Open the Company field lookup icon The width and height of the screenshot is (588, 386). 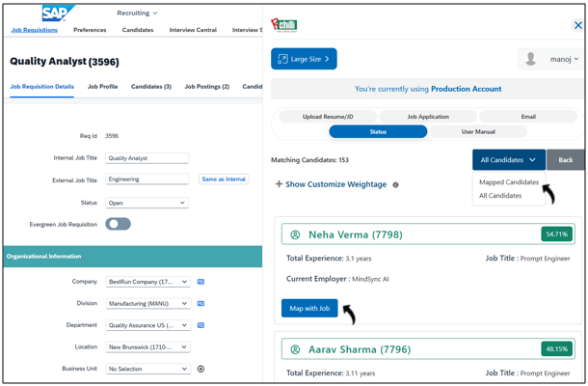click(200, 282)
